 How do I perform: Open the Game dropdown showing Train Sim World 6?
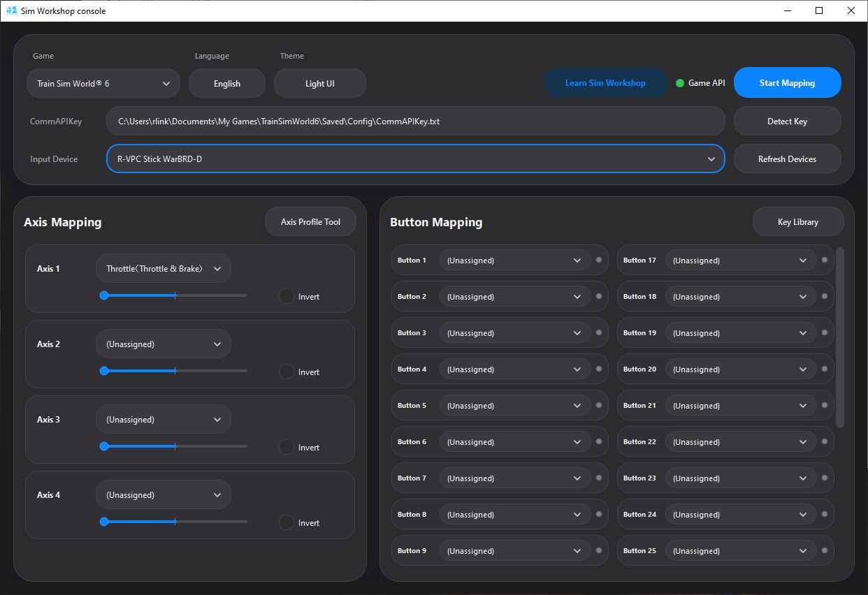(x=103, y=84)
